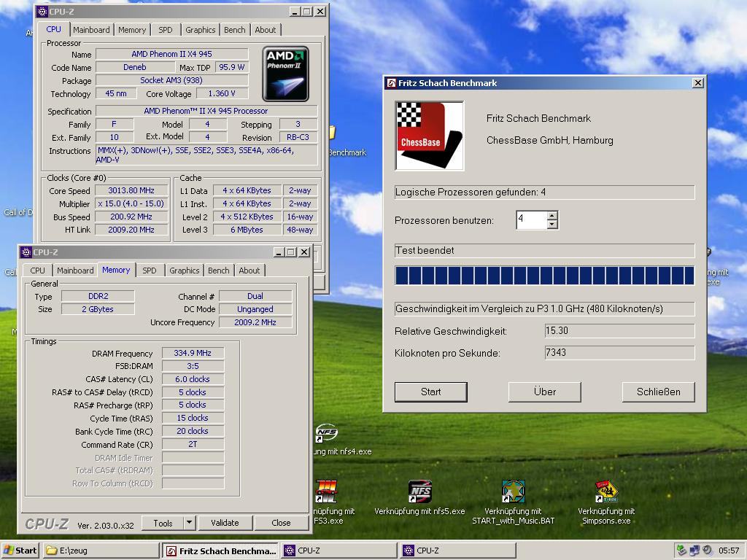Click the upper CPU-Z window title icon
Image resolution: width=747 pixels, height=560 pixels.
42,12
